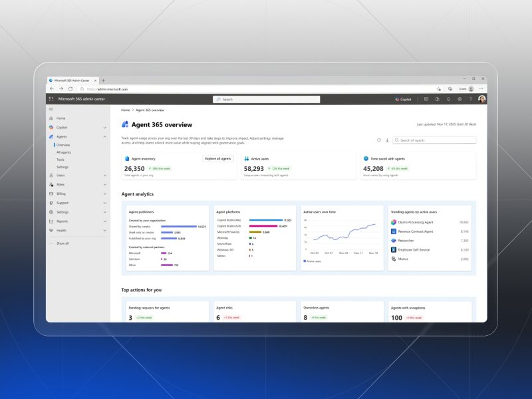The height and width of the screenshot is (399, 532).
Task: Open Tools under Agents menu
Action: (61, 160)
